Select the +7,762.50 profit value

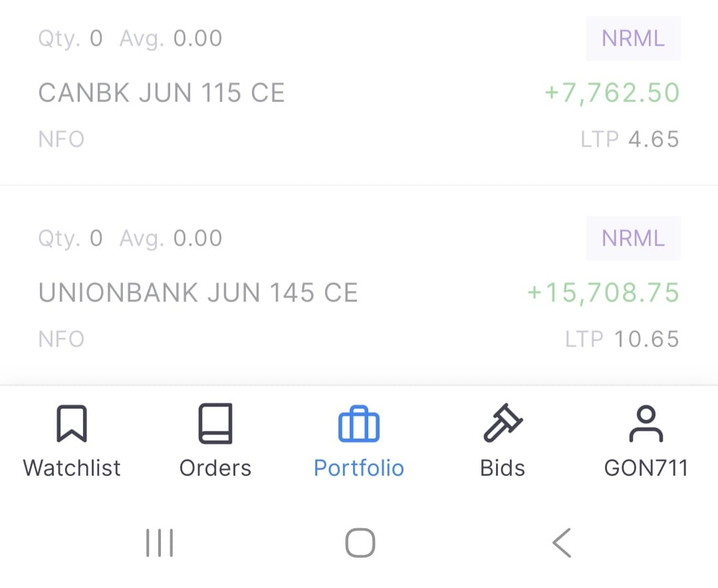pos(612,93)
